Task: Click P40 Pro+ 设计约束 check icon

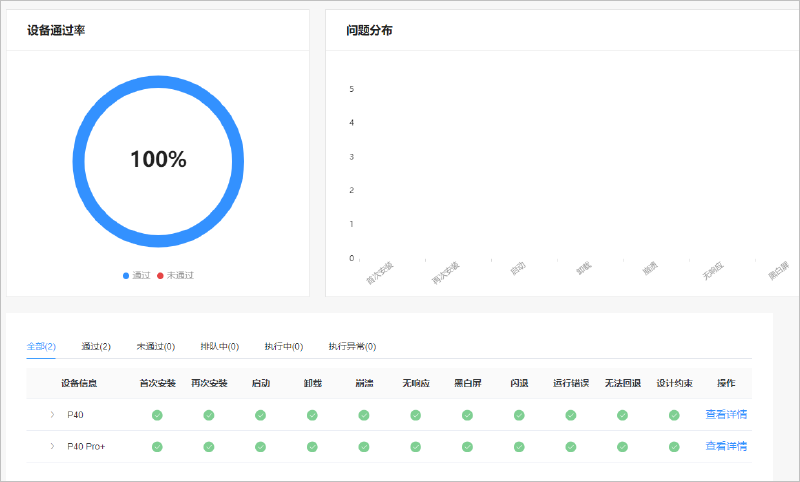Action: pyautogui.click(x=674, y=447)
